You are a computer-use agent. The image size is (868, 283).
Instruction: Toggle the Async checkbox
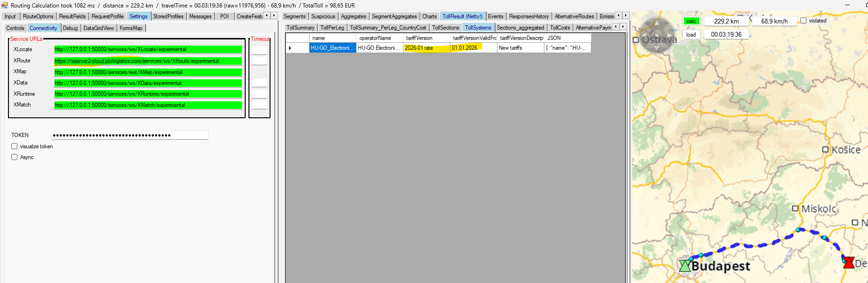(x=15, y=157)
